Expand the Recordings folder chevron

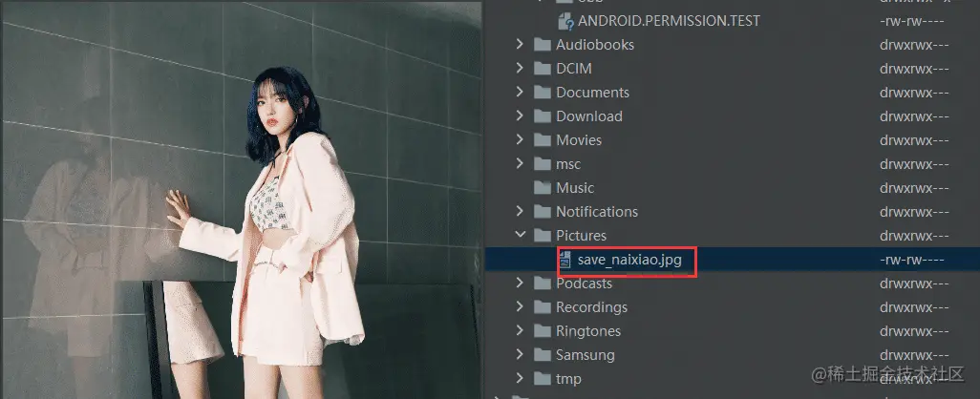point(520,306)
